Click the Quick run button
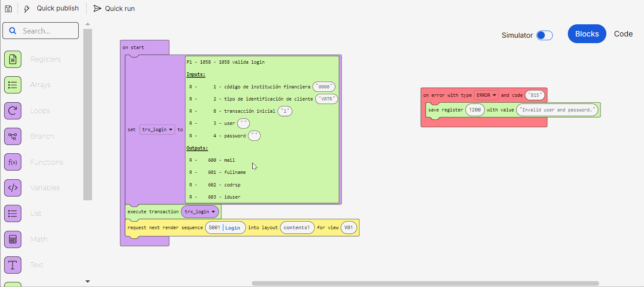644x287 pixels. tap(114, 8)
